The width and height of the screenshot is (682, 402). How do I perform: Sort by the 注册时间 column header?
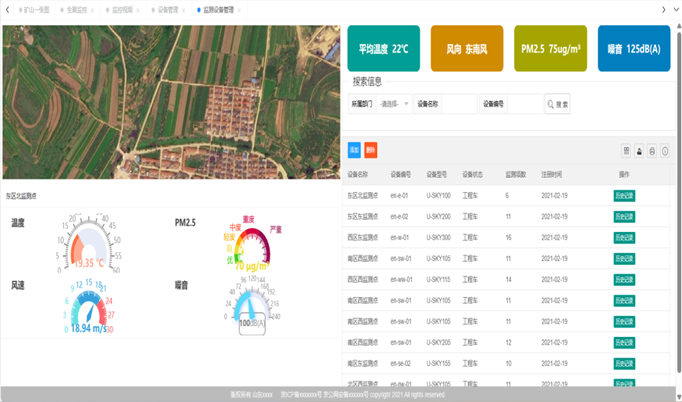click(x=552, y=174)
